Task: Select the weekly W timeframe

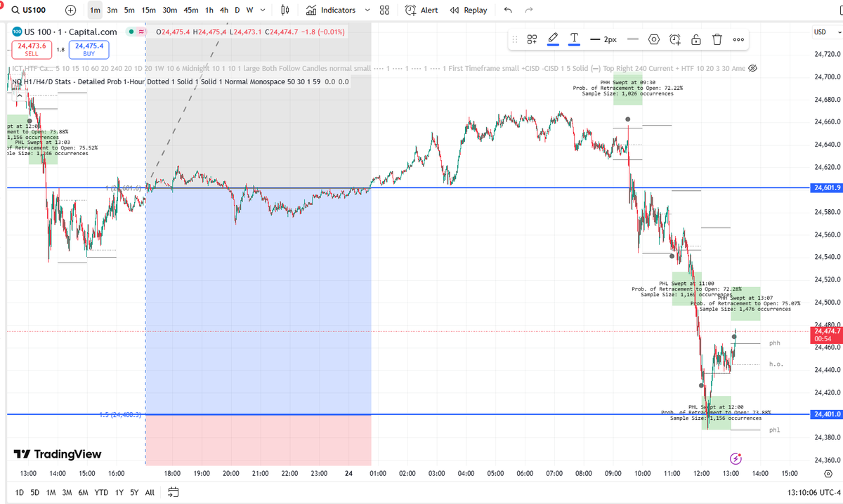Action: [x=249, y=11]
